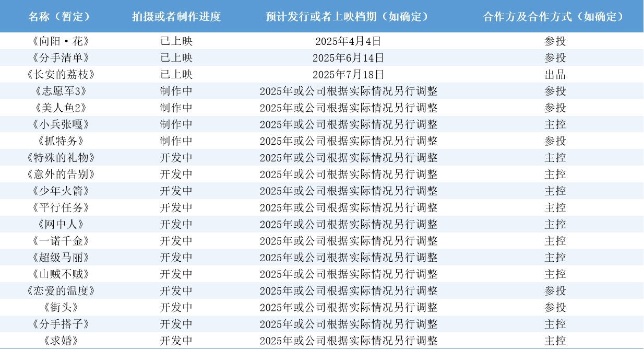Click 主控 in the 《分手搭子》 row
Viewport: 644px width, 349px height.
(x=555, y=324)
